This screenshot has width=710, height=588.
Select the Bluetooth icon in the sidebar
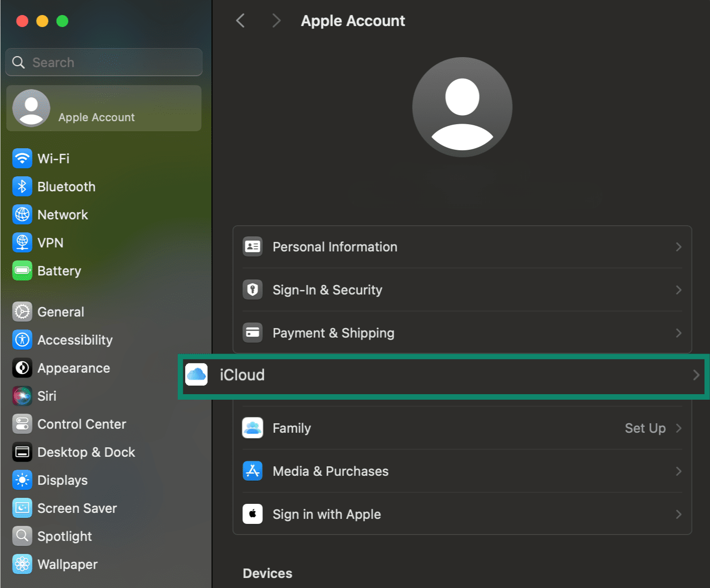pyautogui.click(x=22, y=186)
